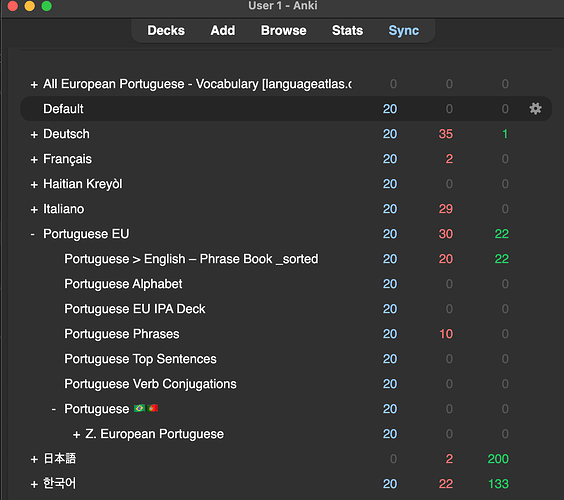The height and width of the screenshot is (500, 564).
Task: Open the Portuguese Top Sentences subdeck
Action: tap(140, 359)
